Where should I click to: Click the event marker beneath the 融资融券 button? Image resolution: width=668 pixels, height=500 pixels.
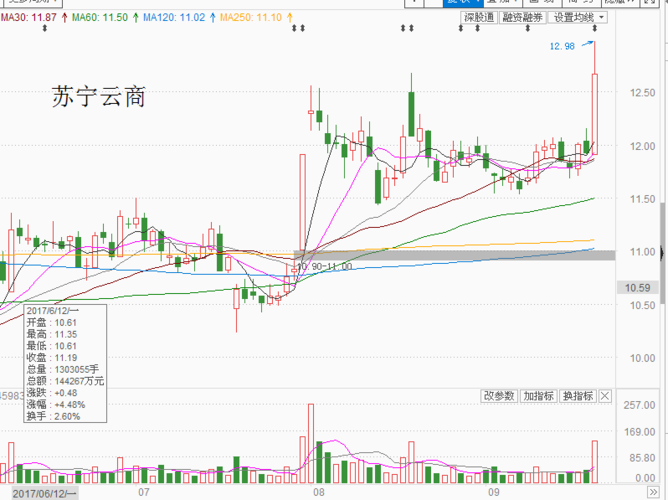click(528, 29)
